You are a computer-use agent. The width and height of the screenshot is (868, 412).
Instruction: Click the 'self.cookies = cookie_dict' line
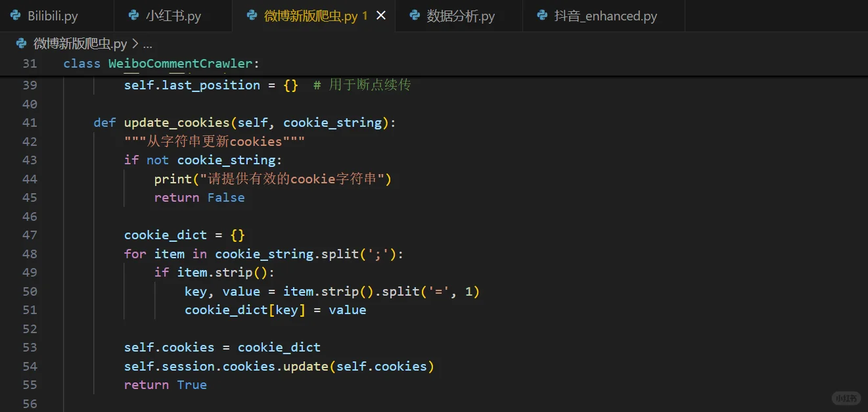tap(222, 347)
